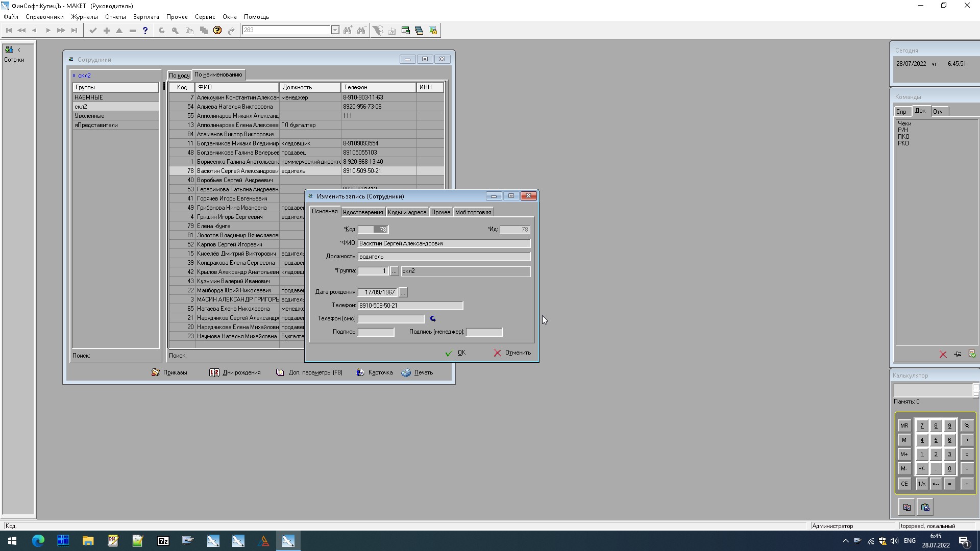The width and height of the screenshot is (980, 551).
Task: Open the toolbar combo box dropdown showing 283
Action: tap(335, 30)
